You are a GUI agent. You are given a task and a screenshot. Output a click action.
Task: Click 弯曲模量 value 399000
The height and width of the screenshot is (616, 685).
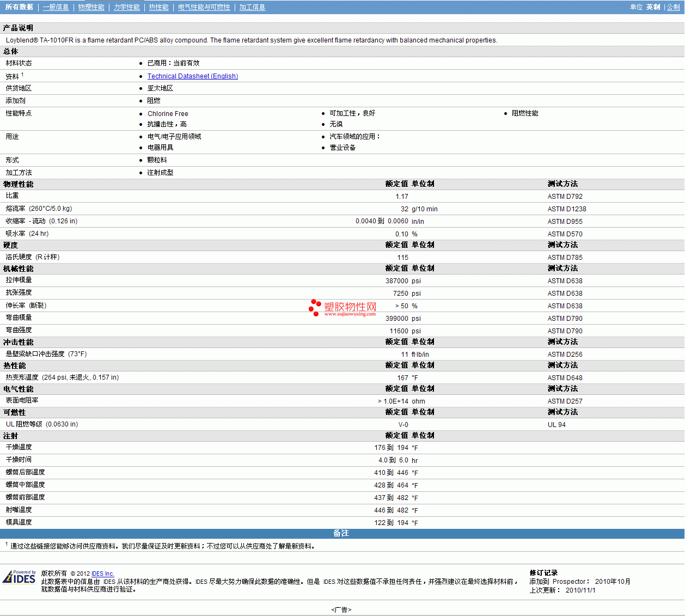coord(397,319)
